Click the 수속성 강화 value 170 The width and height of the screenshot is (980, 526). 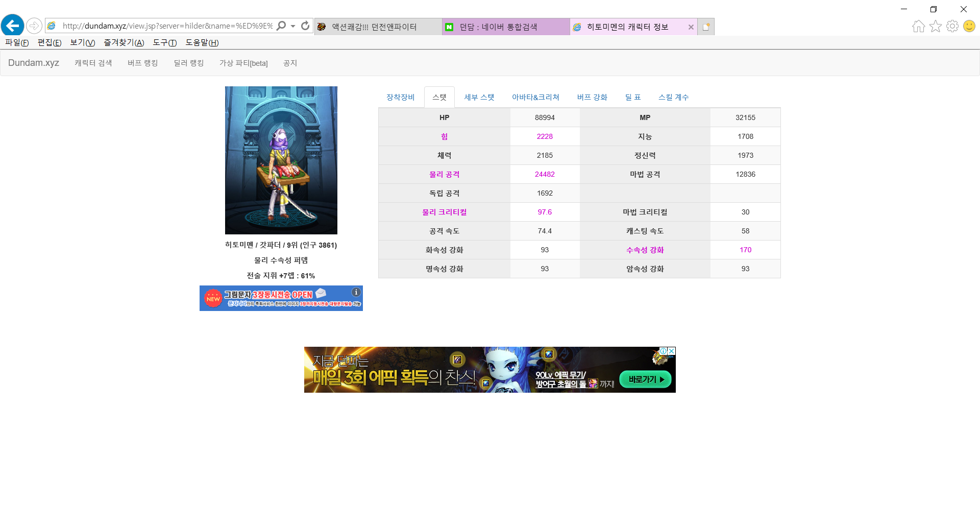(x=745, y=250)
